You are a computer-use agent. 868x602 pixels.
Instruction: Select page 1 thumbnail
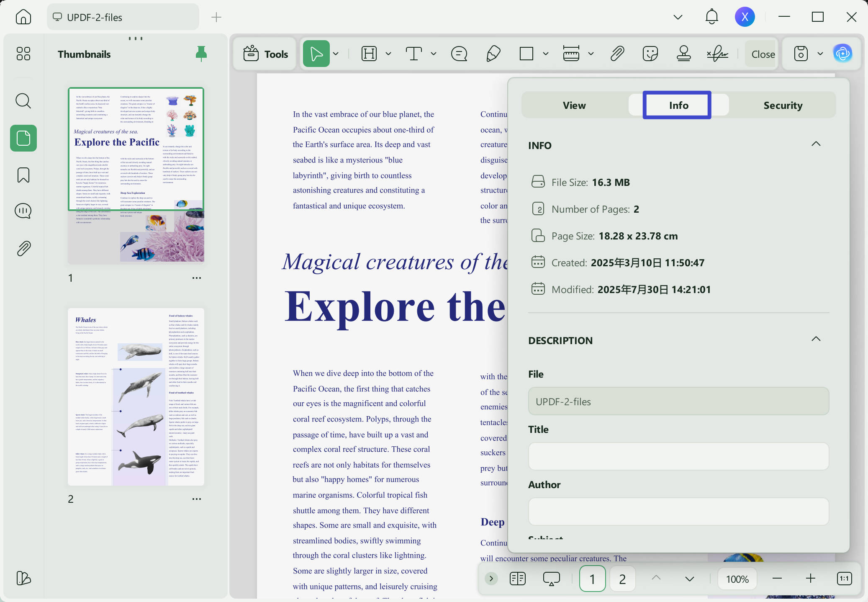point(136,175)
